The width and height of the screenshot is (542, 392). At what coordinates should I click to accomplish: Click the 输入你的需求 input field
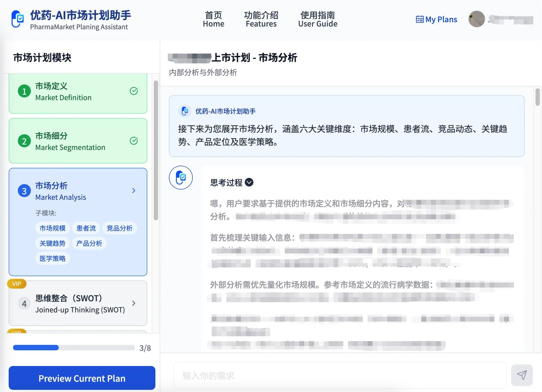pyautogui.click(x=340, y=375)
